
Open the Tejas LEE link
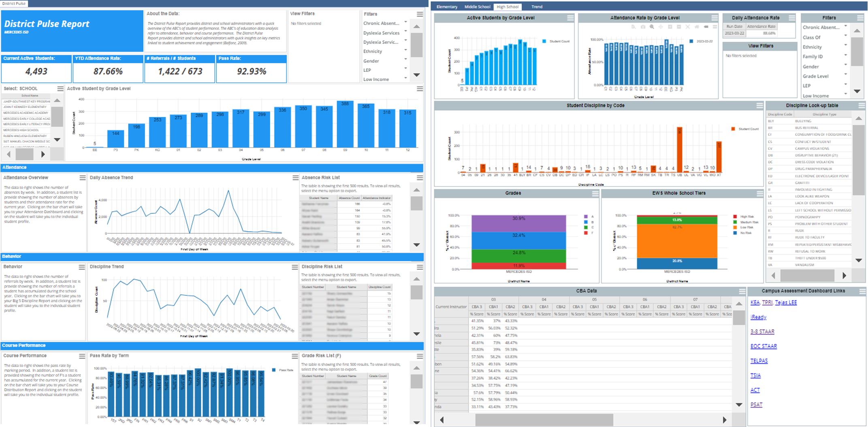pyautogui.click(x=786, y=303)
